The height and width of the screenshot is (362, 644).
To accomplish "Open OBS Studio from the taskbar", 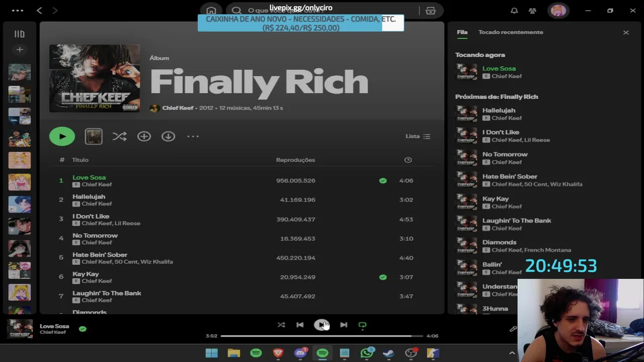I will coord(411,353).
